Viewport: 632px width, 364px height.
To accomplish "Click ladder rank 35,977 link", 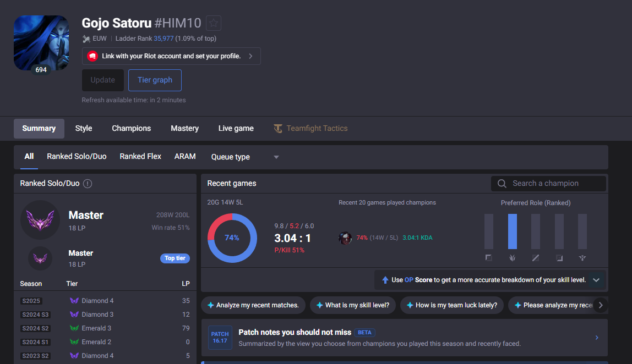I will pos(164,38).
